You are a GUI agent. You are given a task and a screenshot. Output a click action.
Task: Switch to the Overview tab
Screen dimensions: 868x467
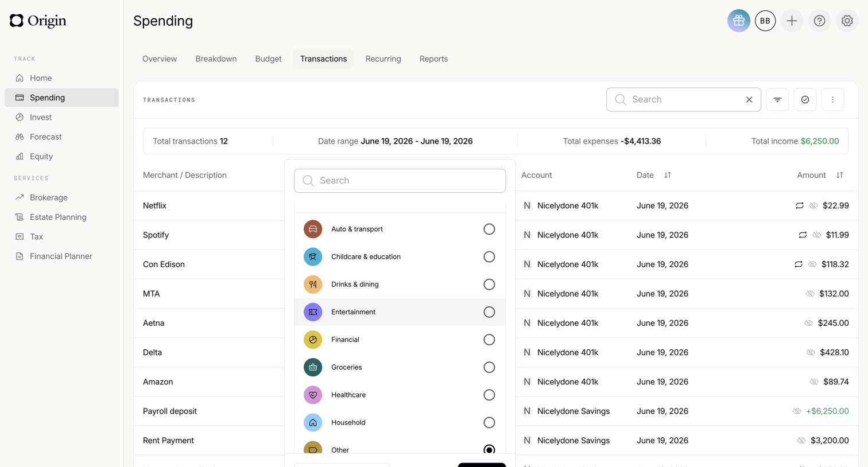point(160,59)
